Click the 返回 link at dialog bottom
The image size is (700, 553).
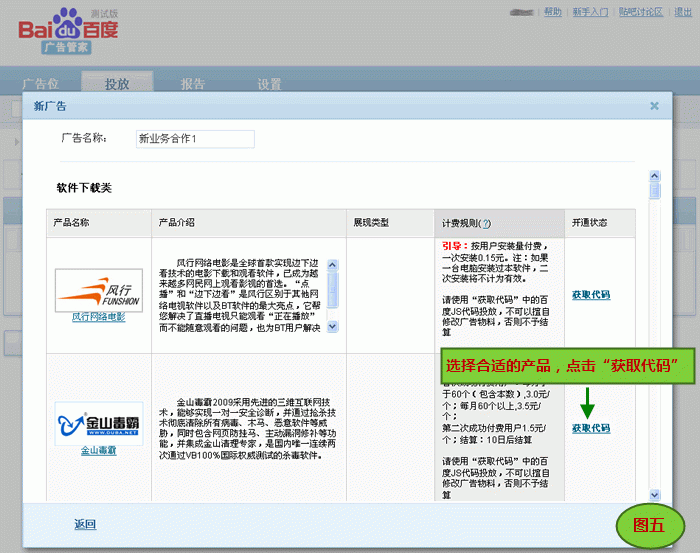[85, 524]
